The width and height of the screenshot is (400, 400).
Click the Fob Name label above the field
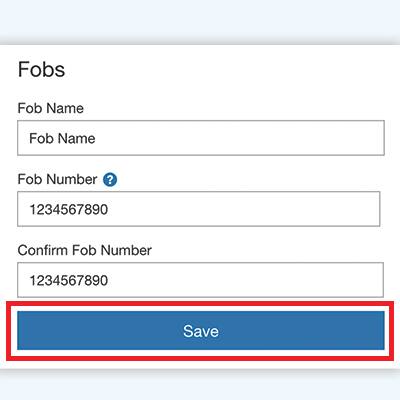(x=51, y=108)
